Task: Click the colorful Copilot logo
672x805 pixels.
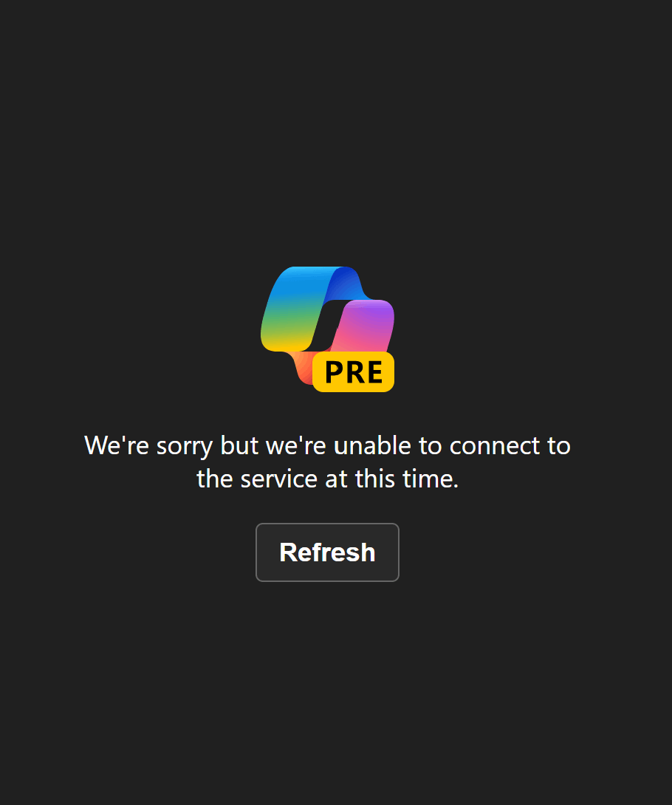Action: (327, 329)
